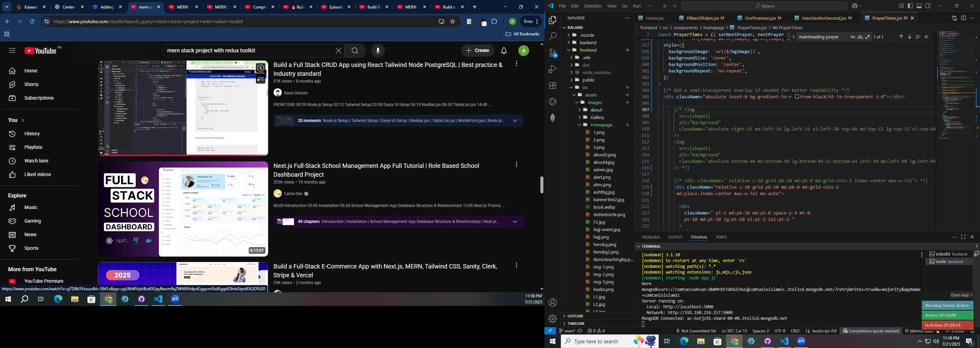
Task: Open Explorer icon in VS Code activity bar
Action: point(552,20)
